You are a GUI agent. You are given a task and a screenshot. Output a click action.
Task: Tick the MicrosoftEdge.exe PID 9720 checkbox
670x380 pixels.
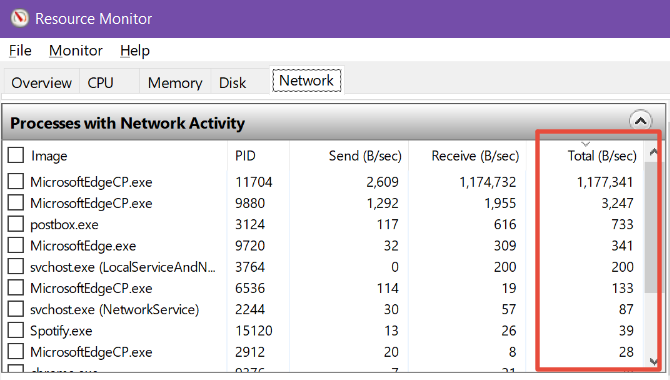[16, 245]
